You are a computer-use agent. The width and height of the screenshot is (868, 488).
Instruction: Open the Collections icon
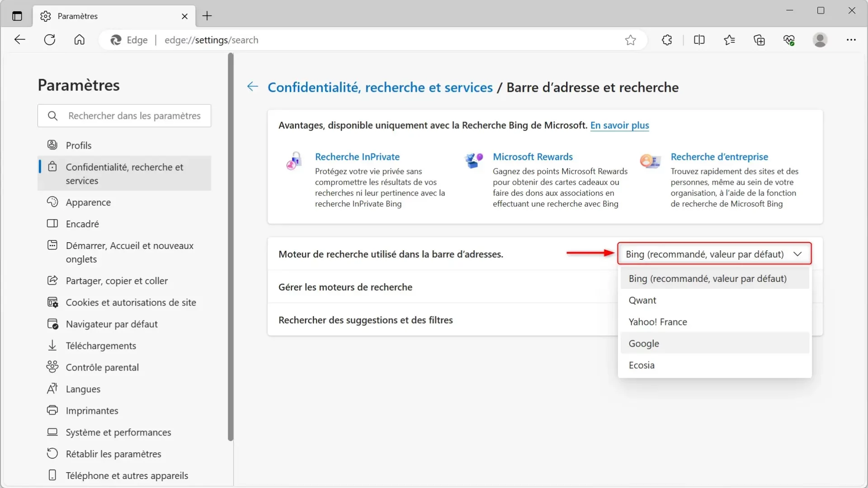[759, 40]
